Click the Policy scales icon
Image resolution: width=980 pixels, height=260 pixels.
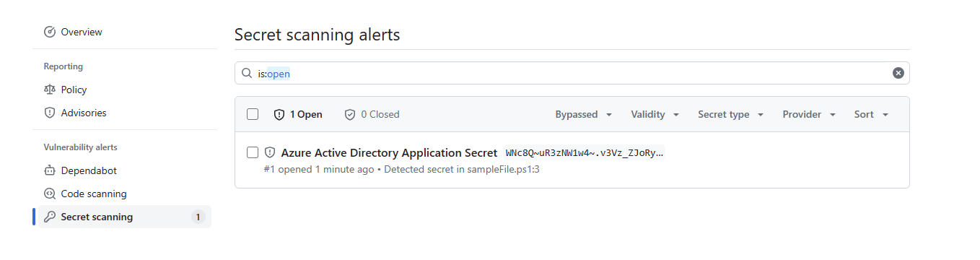pyautogui.click(x=50, y=90)
